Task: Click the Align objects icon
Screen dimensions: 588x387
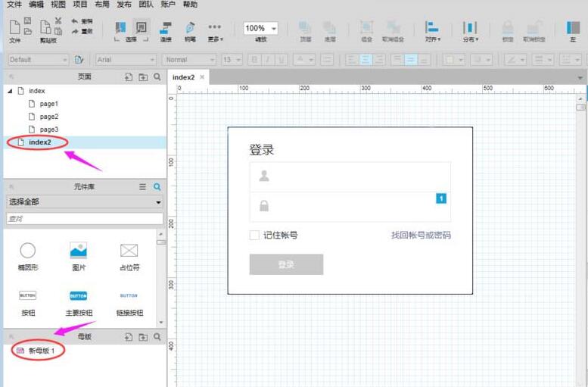Action: click(x=432, y=27)
